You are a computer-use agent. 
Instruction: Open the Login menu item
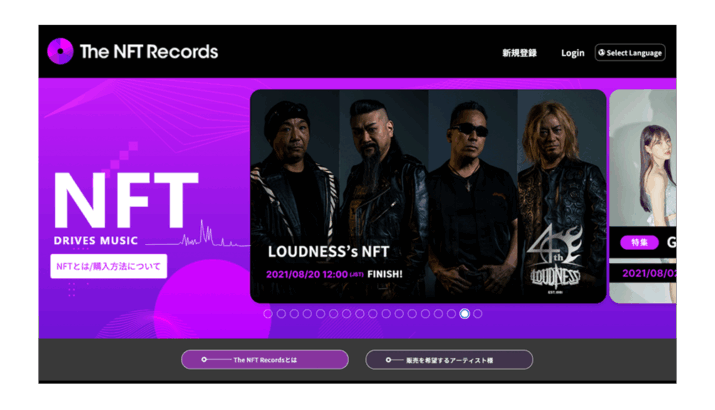click(x=573, y=53)
